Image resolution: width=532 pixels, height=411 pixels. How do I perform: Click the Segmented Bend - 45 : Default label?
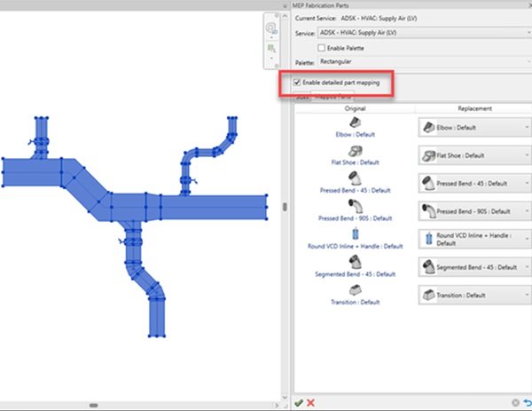354,274
